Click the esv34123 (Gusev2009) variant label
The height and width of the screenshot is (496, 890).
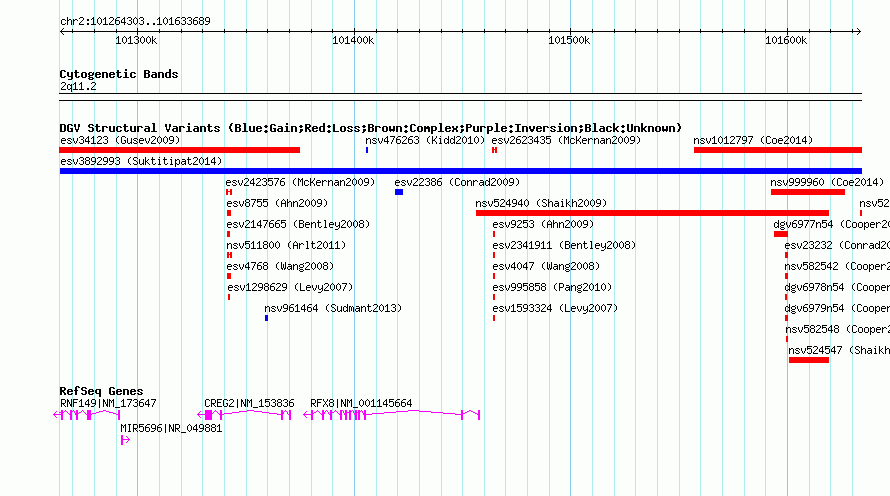click(120, 140)
